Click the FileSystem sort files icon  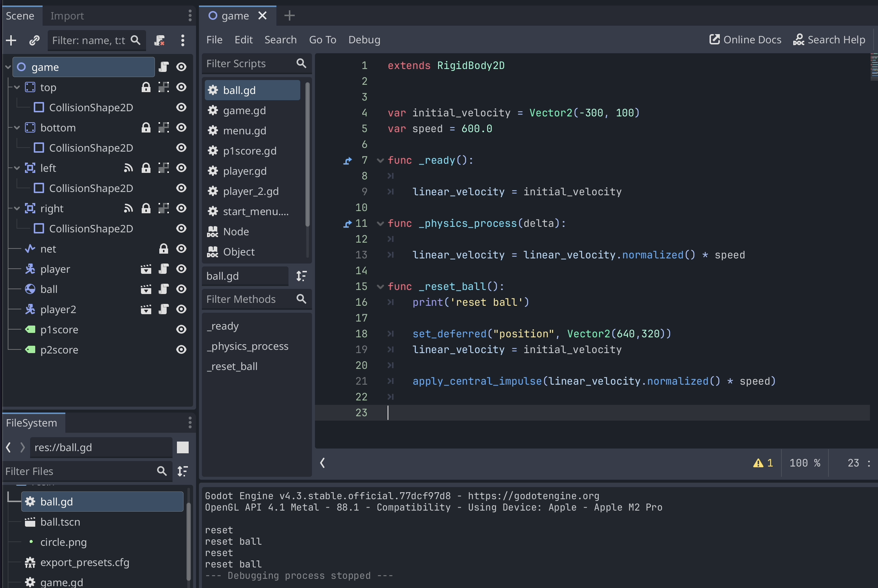(183, 471)
